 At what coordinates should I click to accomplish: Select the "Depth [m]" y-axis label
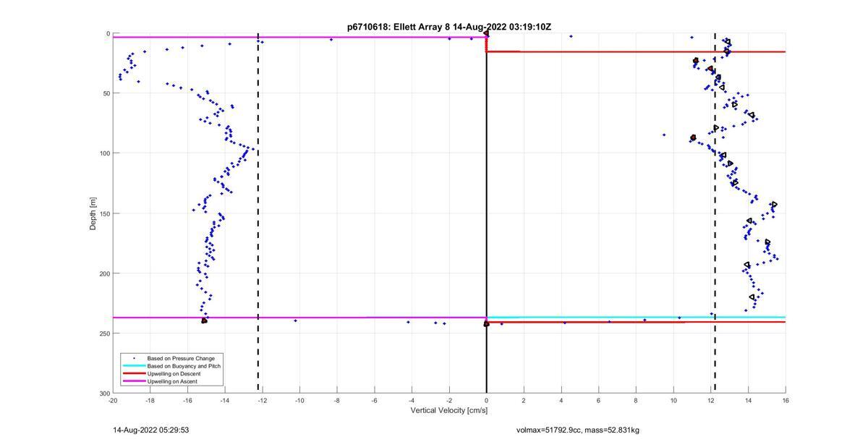[x=93, y=213]
